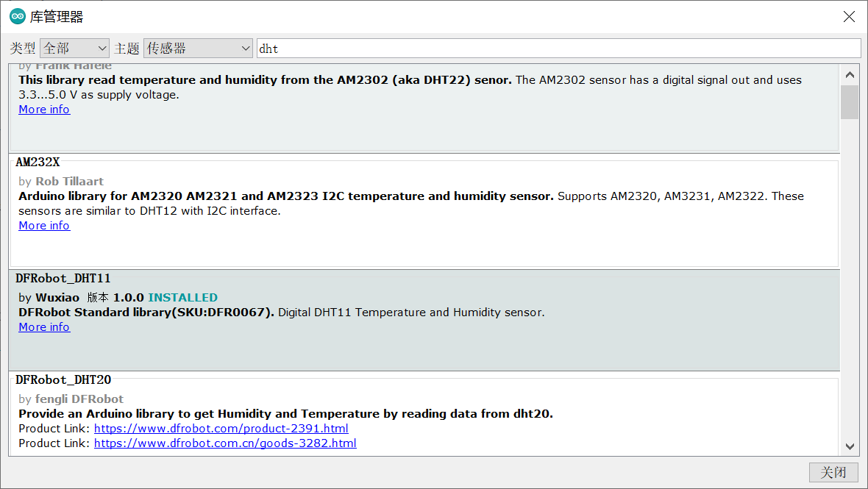Click the 类型 label
The image size is (868, 489).
coord(23,49)
